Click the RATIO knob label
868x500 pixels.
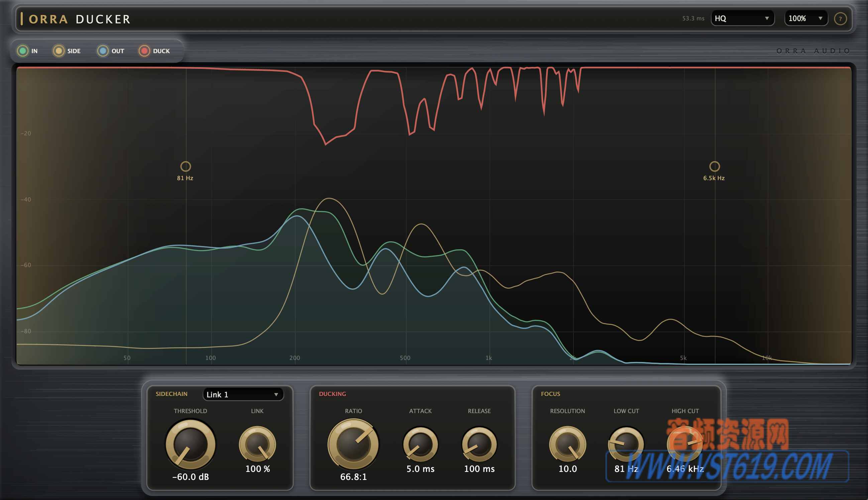[353, 411]
